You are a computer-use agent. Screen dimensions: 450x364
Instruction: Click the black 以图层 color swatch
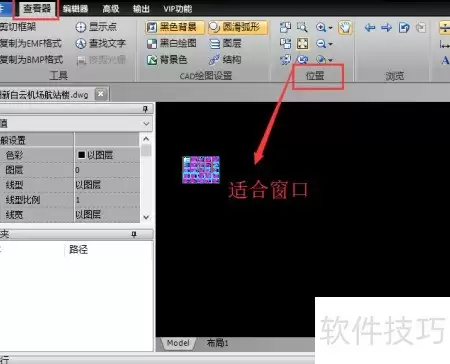tap(81, 155)
